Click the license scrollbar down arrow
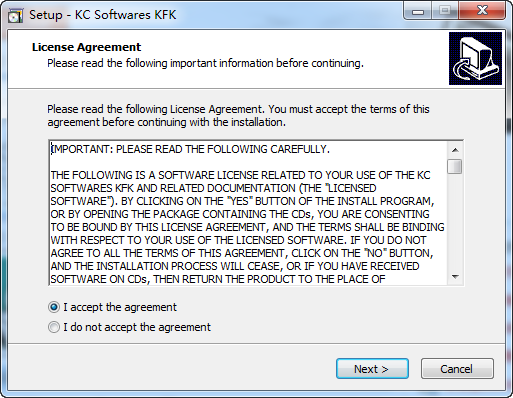 coord(455,277)
